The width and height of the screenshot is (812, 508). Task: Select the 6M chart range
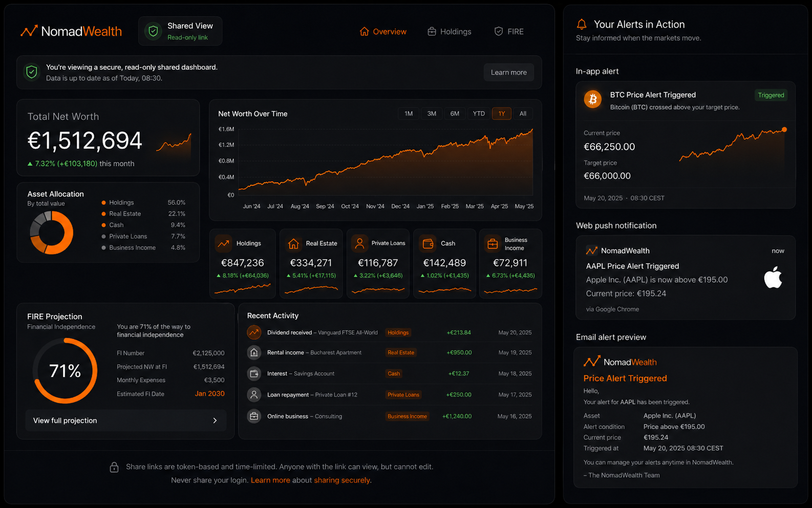455,114
